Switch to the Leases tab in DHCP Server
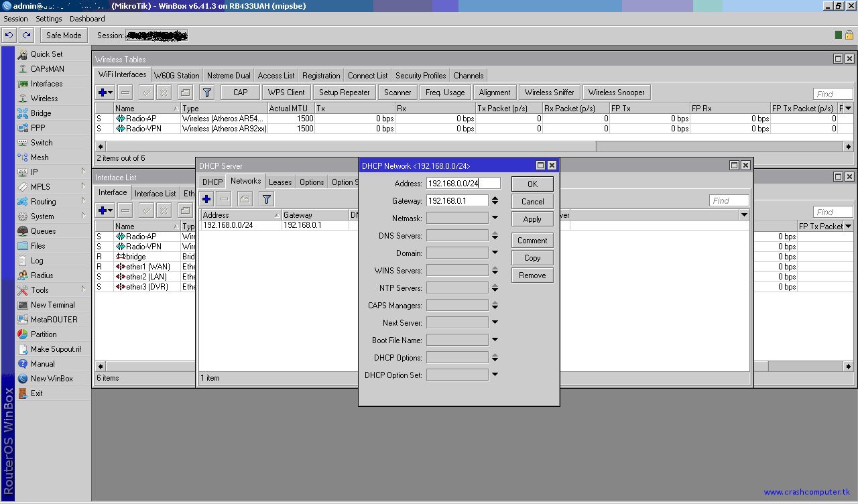Screen dimensions: 858x504 pos(280,182)
